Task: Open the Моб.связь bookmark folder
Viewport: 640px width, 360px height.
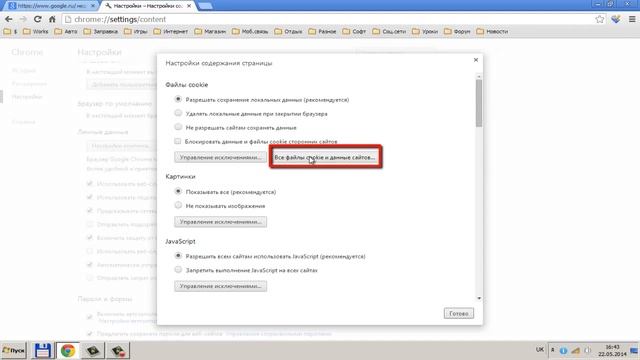Action: pyautogui.click(x=250, y=31)
